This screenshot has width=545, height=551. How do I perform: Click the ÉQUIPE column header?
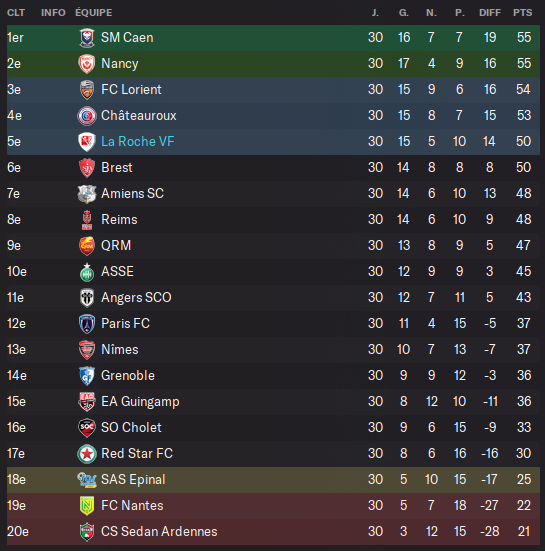(94, 13)
